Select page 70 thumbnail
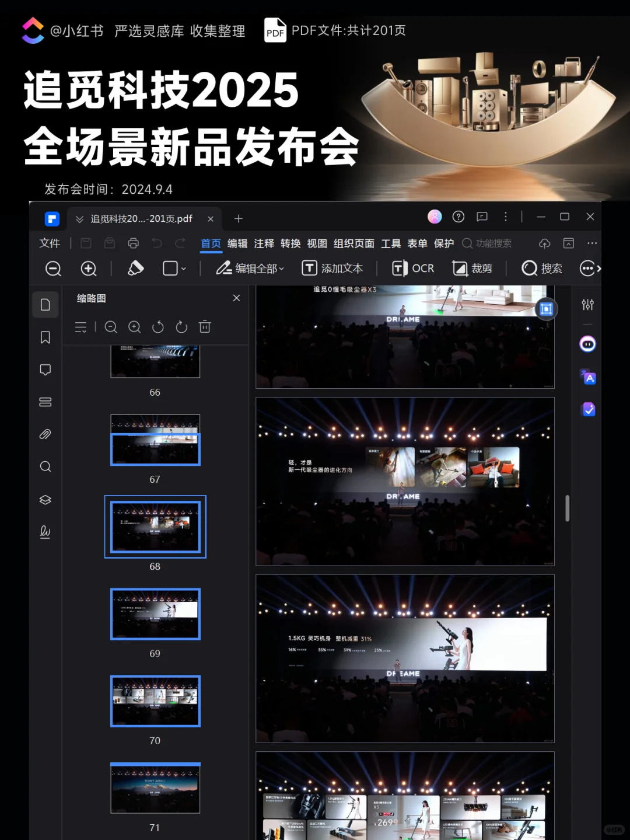The height and width of the screenshot is (840, 630). (x=155, y=701)
